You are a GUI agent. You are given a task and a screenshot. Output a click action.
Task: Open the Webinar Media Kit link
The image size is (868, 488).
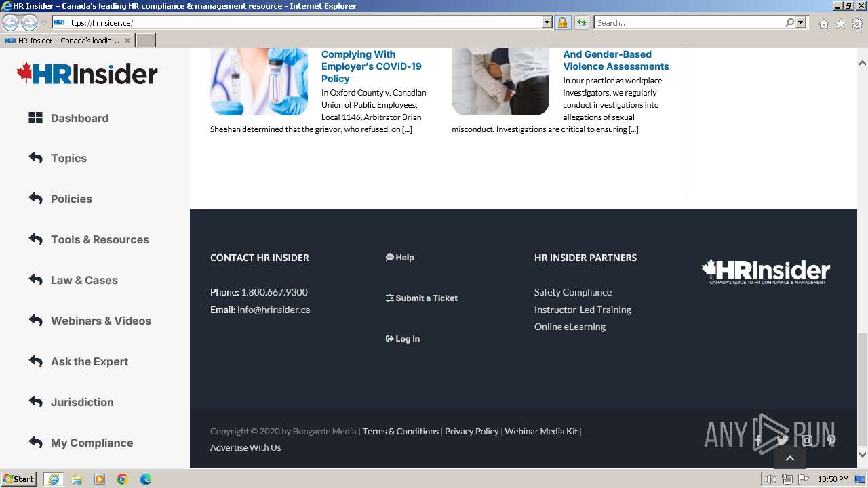pyautogui.click(x=541, y=431)
